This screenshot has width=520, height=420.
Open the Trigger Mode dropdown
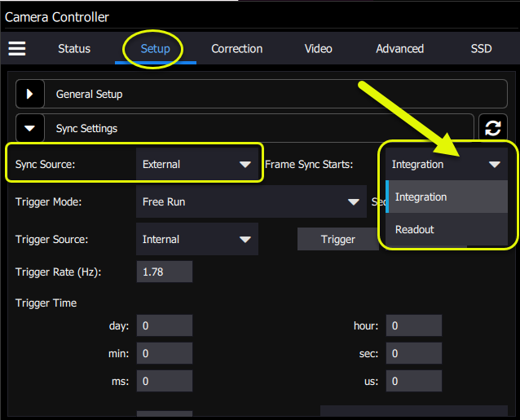click(x=250, y=202)
